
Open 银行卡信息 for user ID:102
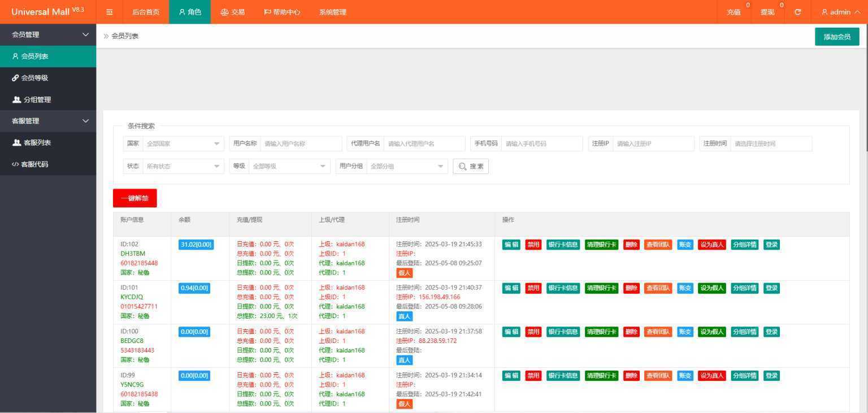[x=563, y=245]
